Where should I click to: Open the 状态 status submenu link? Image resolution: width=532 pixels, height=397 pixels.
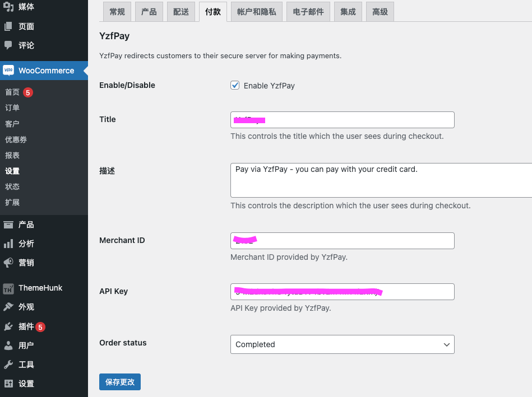click(12, 186)
